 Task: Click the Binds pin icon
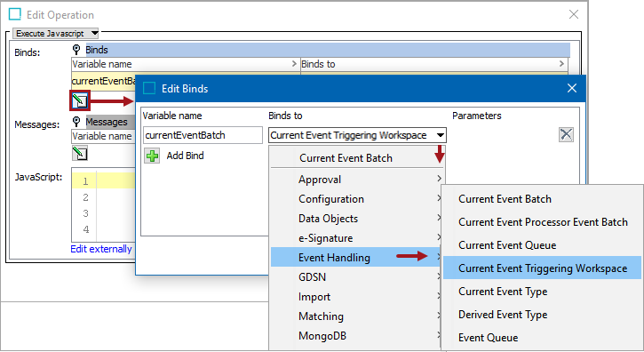76,50
